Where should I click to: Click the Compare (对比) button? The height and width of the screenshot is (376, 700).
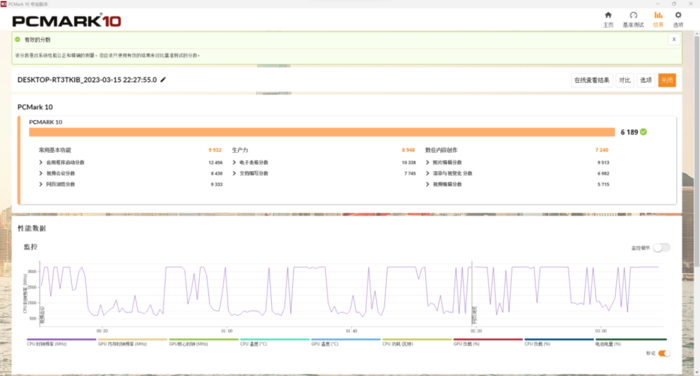pyautogui.click(x=625, y=80)
